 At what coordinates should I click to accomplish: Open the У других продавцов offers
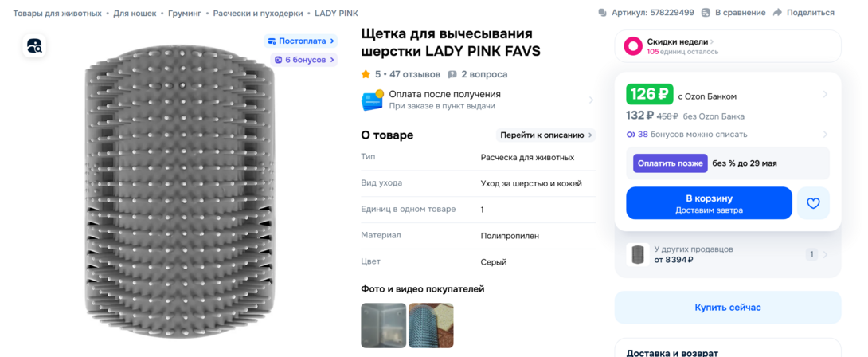coord(727,254)
